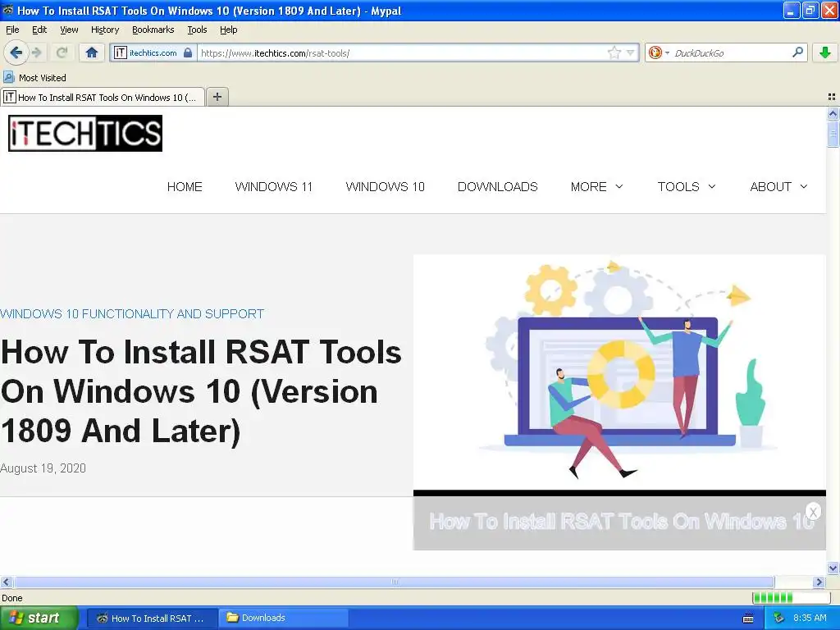Viewport: 840px width, 630px height.
Task: Expand the MORE site menu
Action: [x=597, y=186]
